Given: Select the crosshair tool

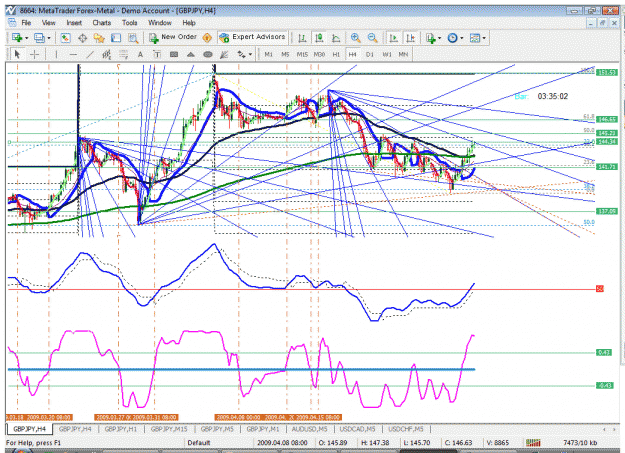Looking at the screenshot, I should pyautogui.click(x=35, y=55).
